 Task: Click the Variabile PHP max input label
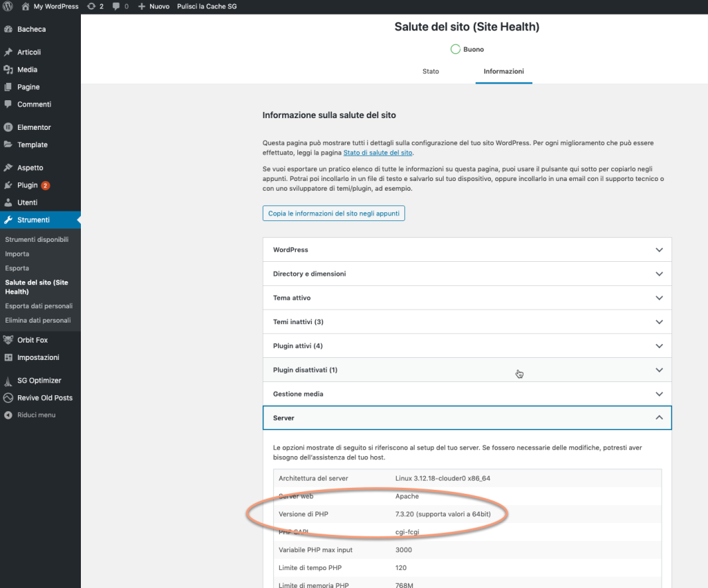click(315, 550)
